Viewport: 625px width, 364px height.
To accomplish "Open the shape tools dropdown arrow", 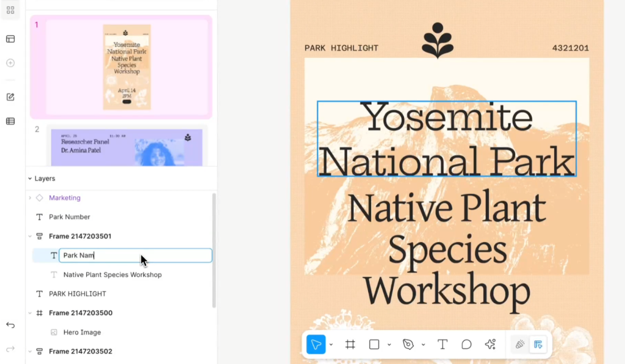I will (x=389, y=345).
